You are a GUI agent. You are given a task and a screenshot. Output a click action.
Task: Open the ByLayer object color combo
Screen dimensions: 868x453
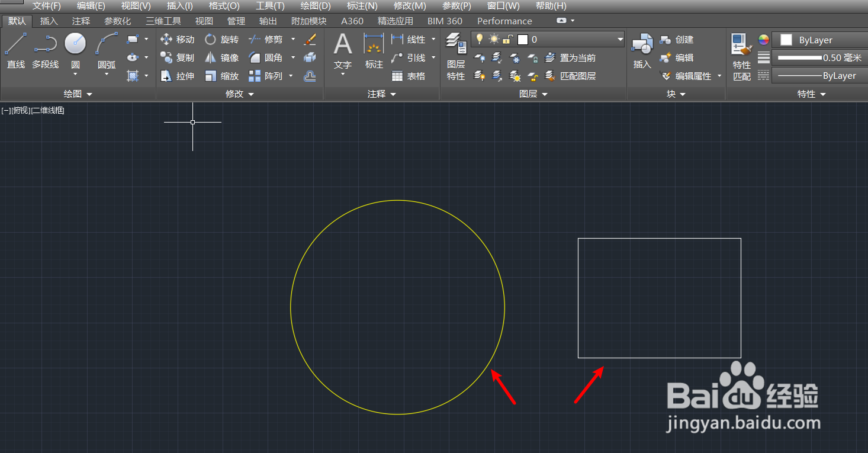(x=820, y=40)
